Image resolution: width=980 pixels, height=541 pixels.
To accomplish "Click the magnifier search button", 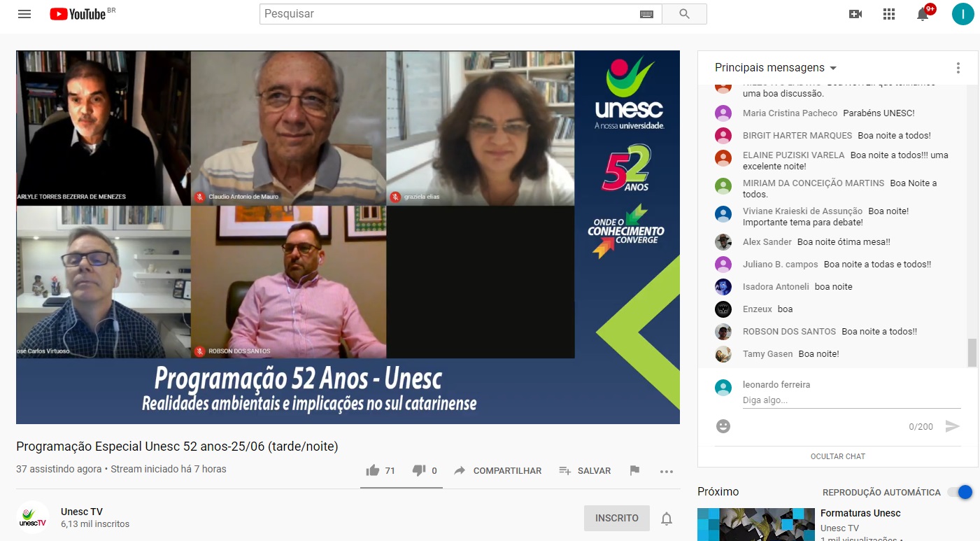I will (x=684, y=14).
